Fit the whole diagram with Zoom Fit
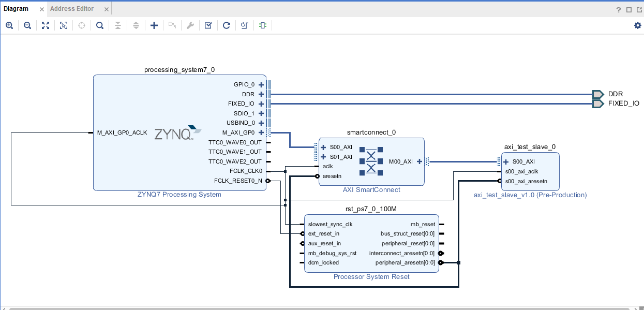Image resolution: width=644 pixels, height=310 pixels. [x=46, y=25]
